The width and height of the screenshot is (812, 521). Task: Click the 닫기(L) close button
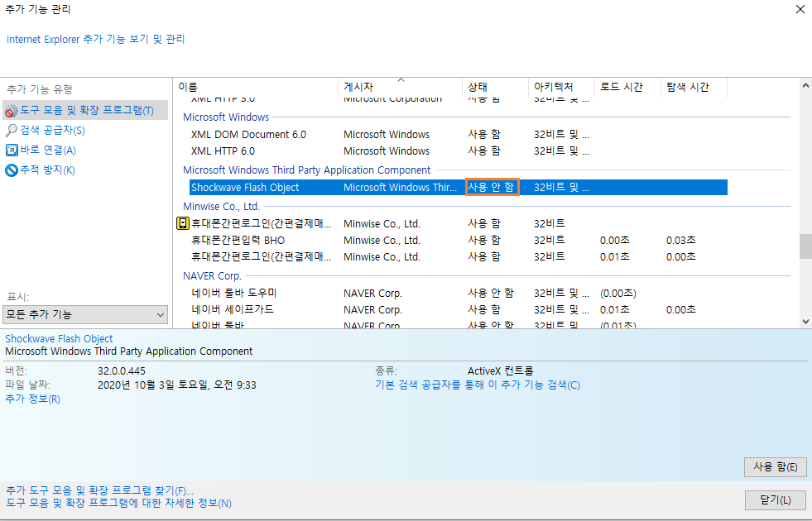(775, 499)
